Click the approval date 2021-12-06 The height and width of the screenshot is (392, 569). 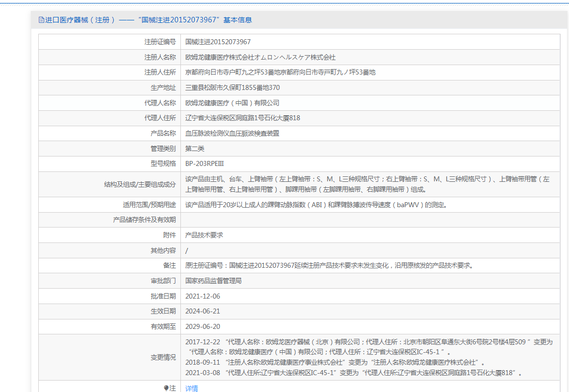pos(203,296)
